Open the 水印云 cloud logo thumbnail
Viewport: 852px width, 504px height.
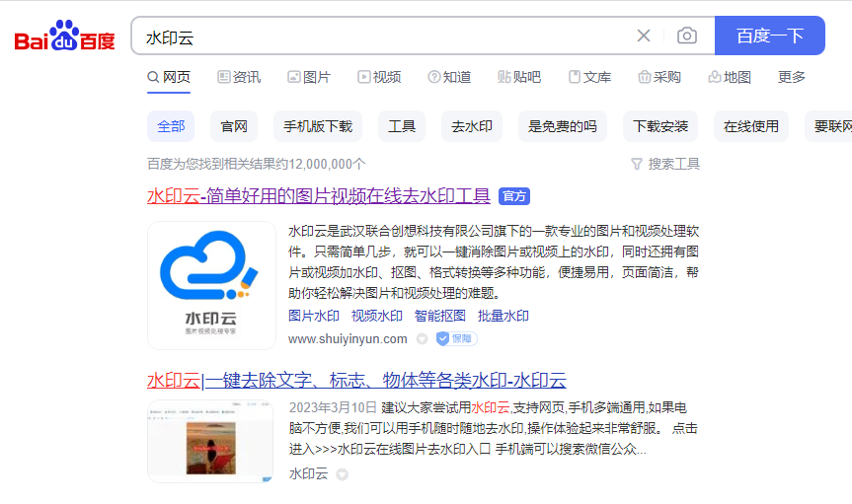[212, 285]
